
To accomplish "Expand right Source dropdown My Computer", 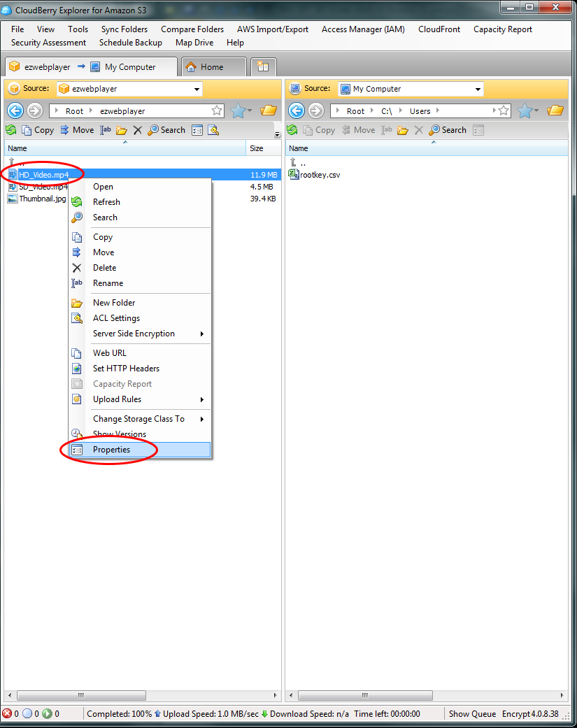I will (478, 89).
